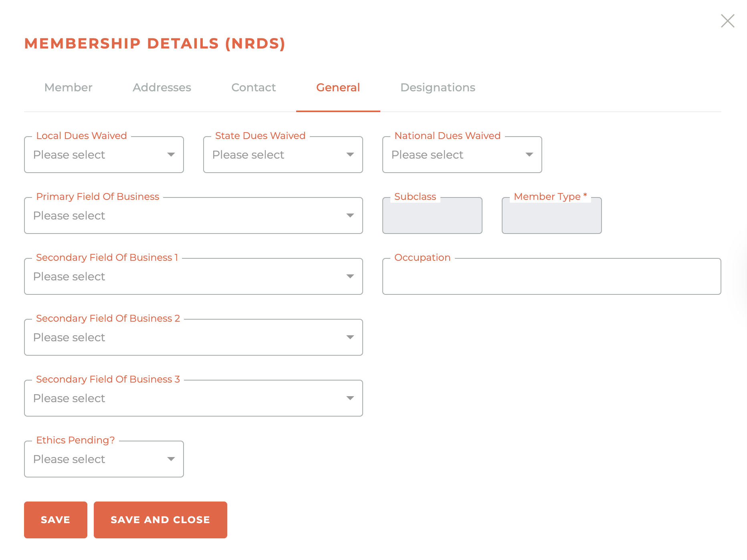Select the General tab

(x=338, y=88)
